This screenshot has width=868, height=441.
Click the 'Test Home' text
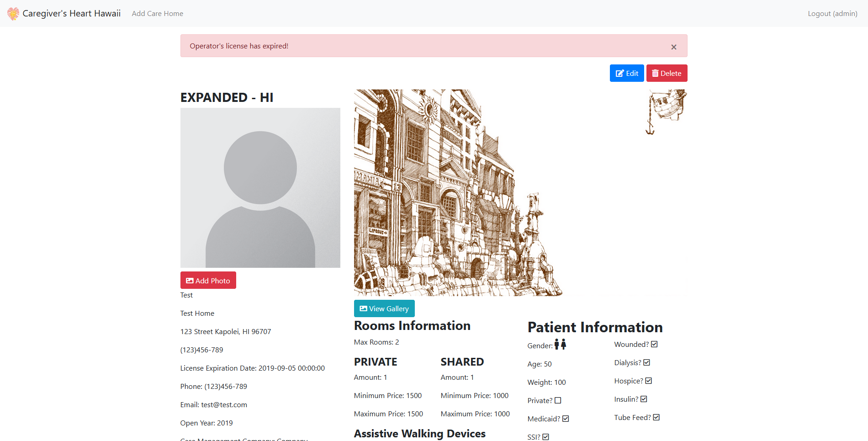197,313
